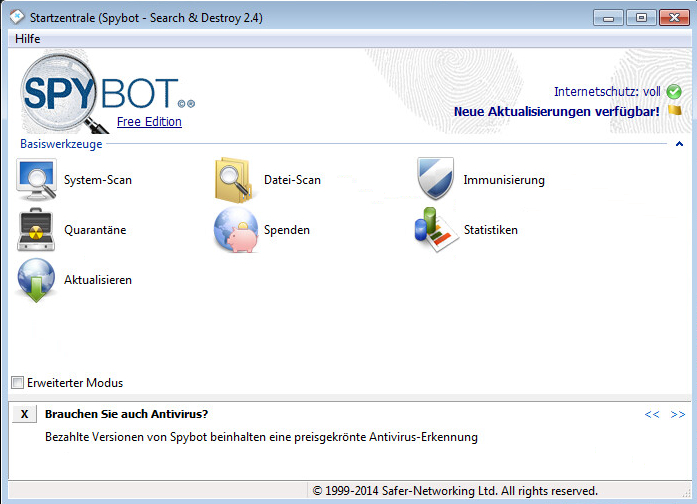
Task: Click the Spybot title bar app icon
Action: coord(17,17)
